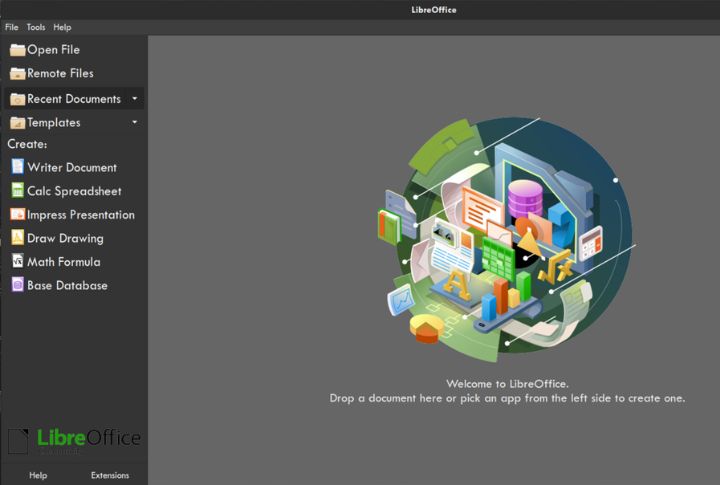Viewport: 720px width, 485px height.
Task: Expand the Templates dropdown arrow
Action: [x=134, y=123]
